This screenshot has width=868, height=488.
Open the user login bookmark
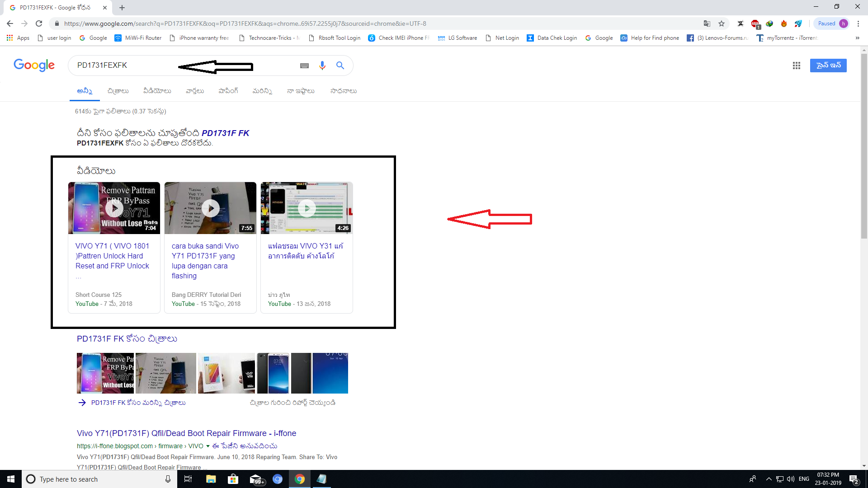click(x=54, y=38)
